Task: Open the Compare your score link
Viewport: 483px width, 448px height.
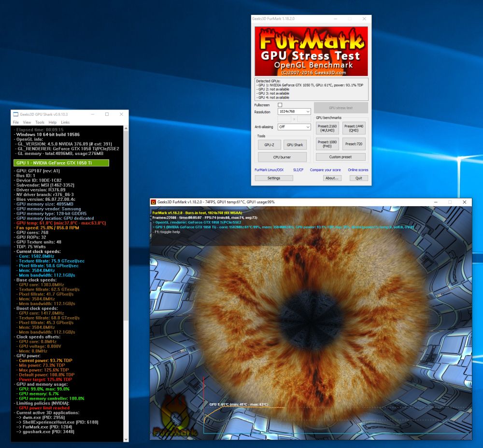Action: click(x=325, y=170)
